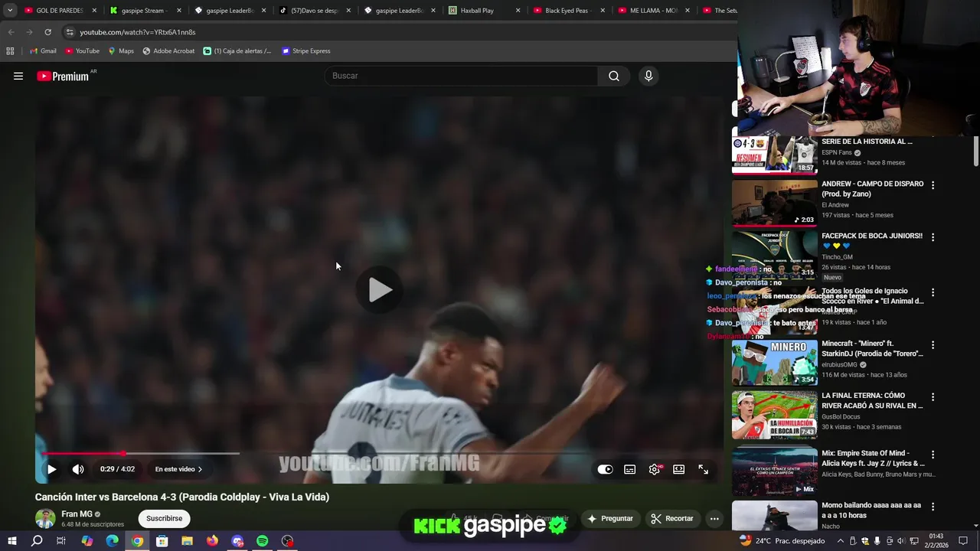980x551 pixels.
Task: Open the Fran MG channel link
Action: click(x=77, y=514)
